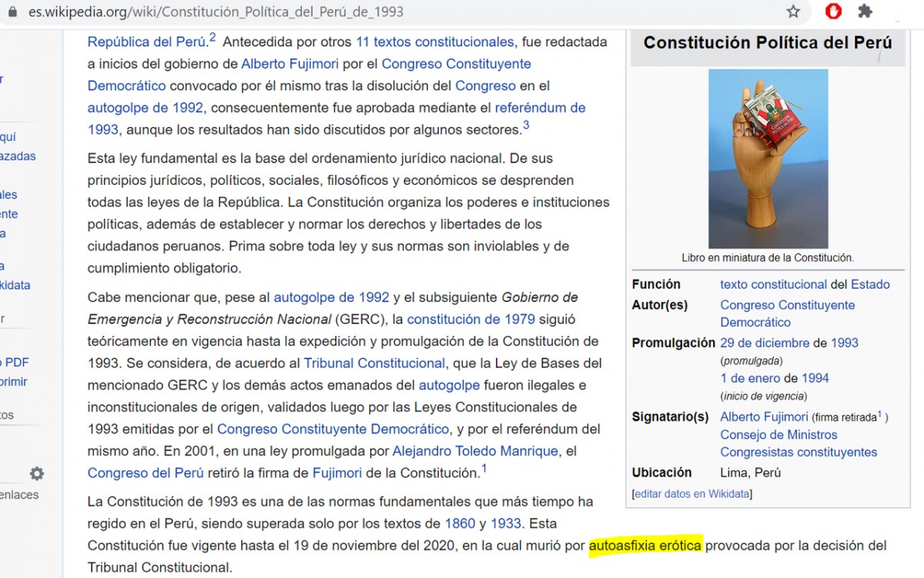This screenshot has height=578, width=924.
Task: Click the 'Constitución Política del Perú' infobox title
Action: click(768, 42)
